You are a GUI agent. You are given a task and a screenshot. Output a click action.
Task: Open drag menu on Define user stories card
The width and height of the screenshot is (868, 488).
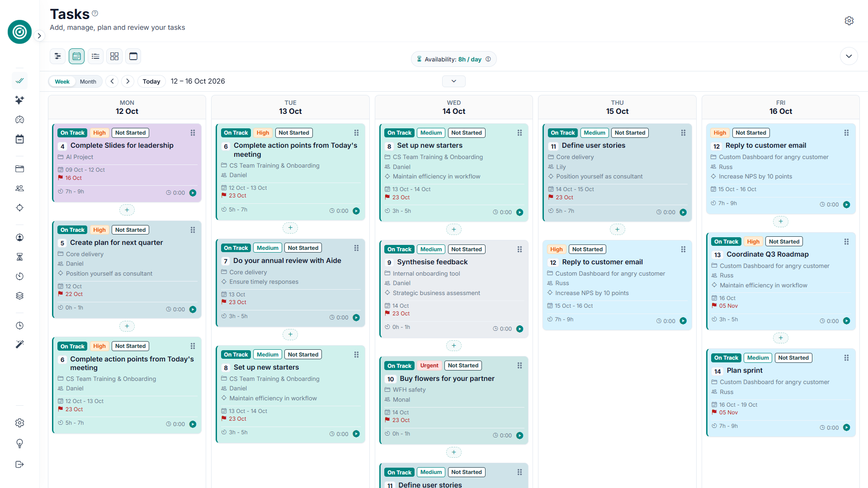tap(683, 133)
